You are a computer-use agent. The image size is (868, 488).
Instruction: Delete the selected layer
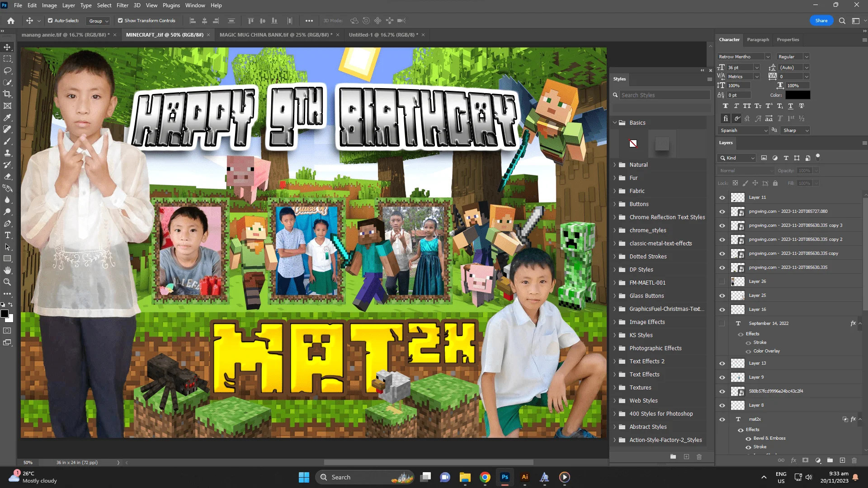click(854, 460)
